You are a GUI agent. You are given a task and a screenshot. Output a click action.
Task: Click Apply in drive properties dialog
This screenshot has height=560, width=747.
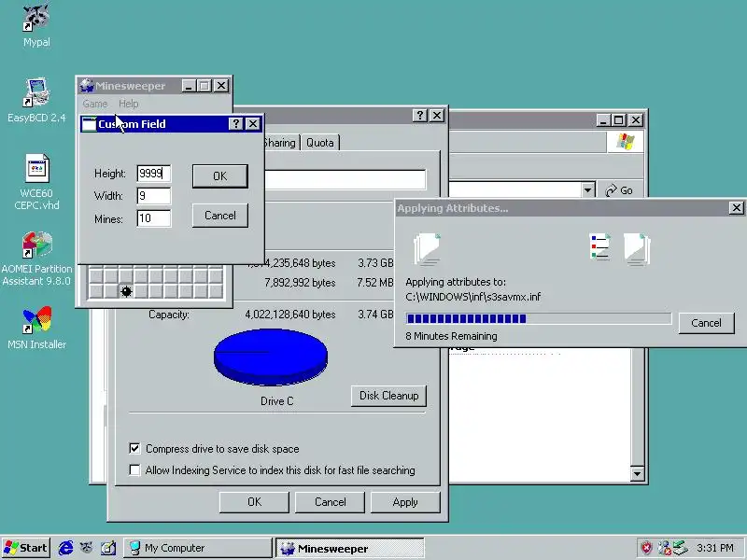click(405, 502)
